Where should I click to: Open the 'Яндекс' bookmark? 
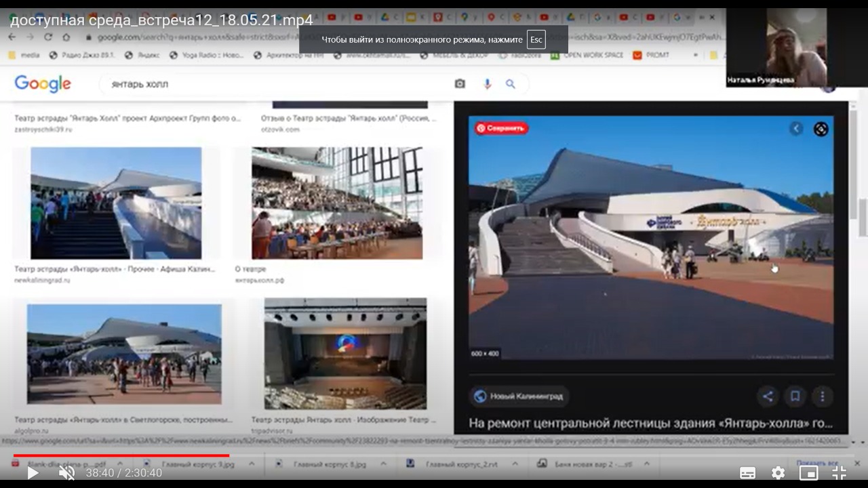(x=142, y=55)
